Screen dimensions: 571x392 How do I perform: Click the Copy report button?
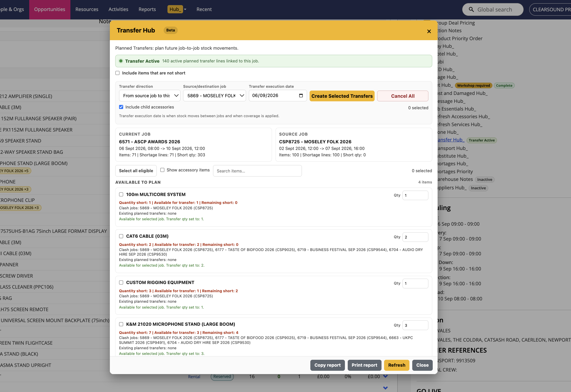tap(327, 365)
